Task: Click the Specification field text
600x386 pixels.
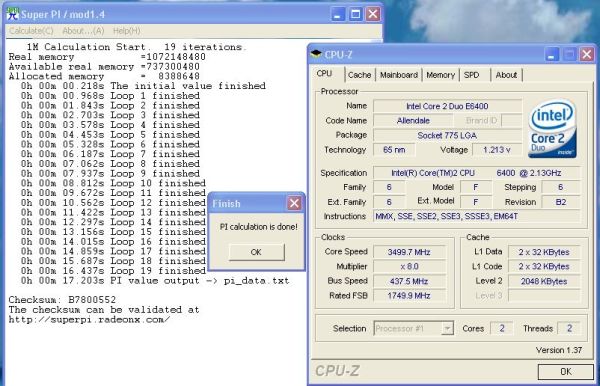Action: click(x=476, y=173)
